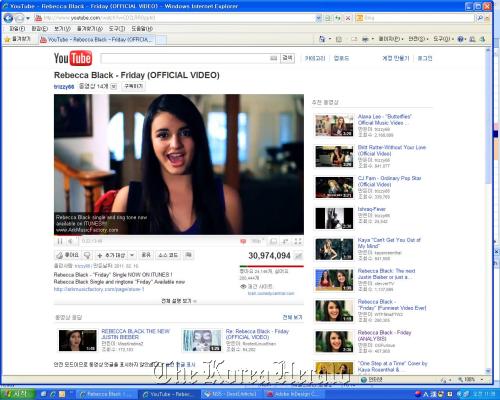This screenshot has width=500, height=400.
Task: Open the address bar history dropdown
Action: click(319, 18)
